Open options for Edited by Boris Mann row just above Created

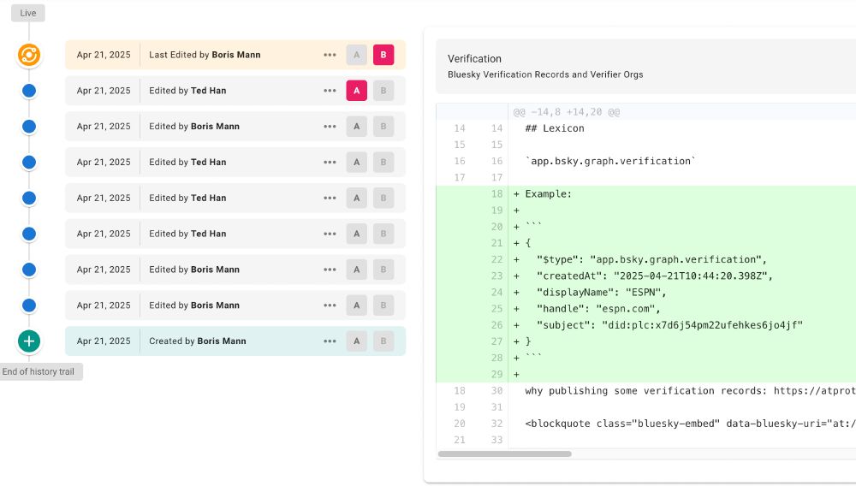tap(330, 305)
